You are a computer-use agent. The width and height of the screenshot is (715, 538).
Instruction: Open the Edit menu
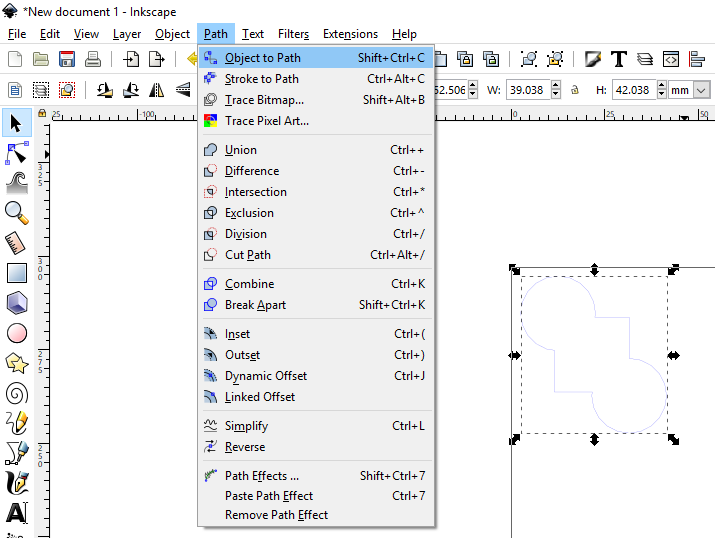50,34
